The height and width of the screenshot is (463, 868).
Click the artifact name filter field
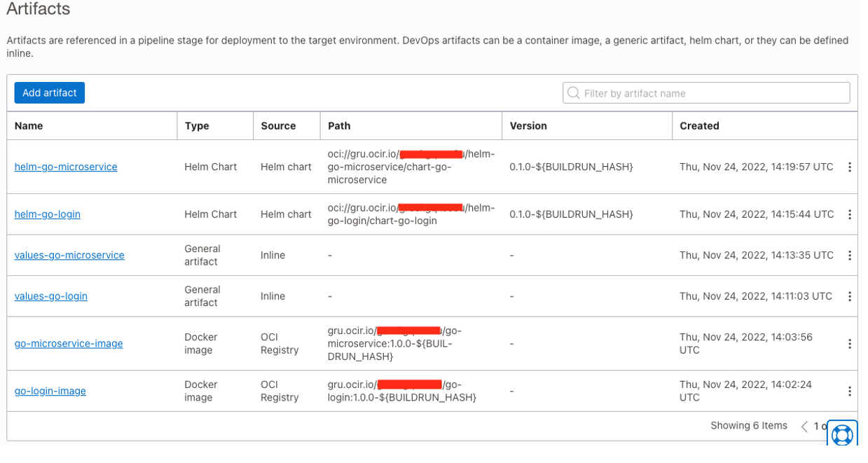pos(705,92)
